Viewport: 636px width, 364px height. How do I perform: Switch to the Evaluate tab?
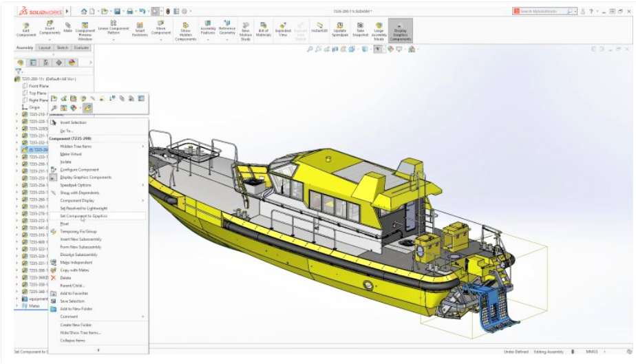(x=81, y=48)
